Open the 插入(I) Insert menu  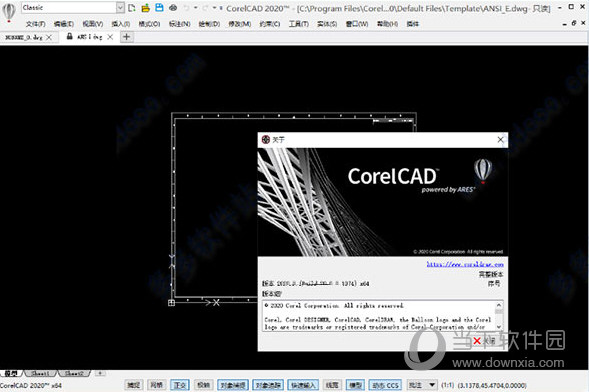point(121,24)
